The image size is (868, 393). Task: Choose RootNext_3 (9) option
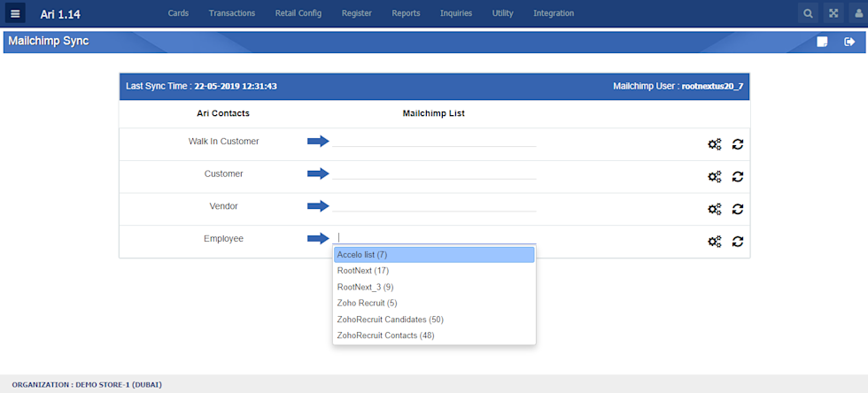click(434, 287)
